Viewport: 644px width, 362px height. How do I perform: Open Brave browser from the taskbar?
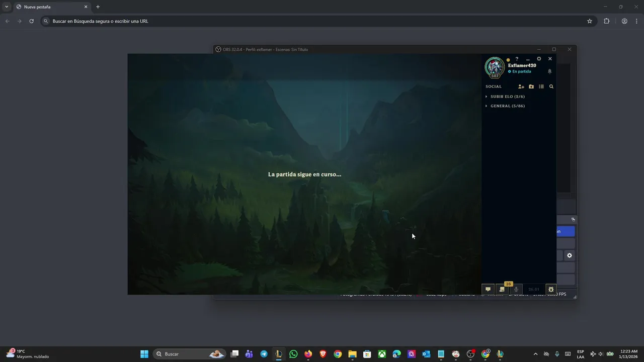click(x=323, y=354)
